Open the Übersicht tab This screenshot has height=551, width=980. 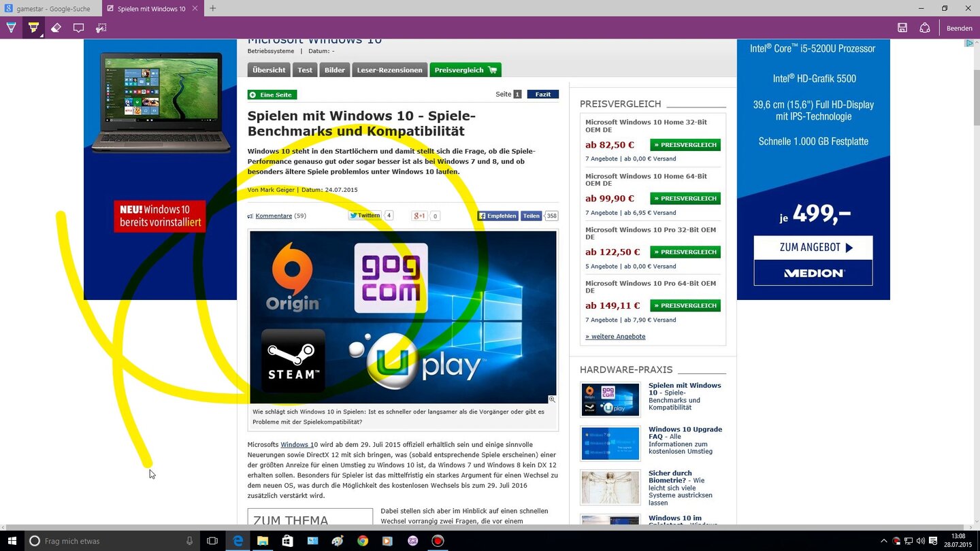(269, 69)
